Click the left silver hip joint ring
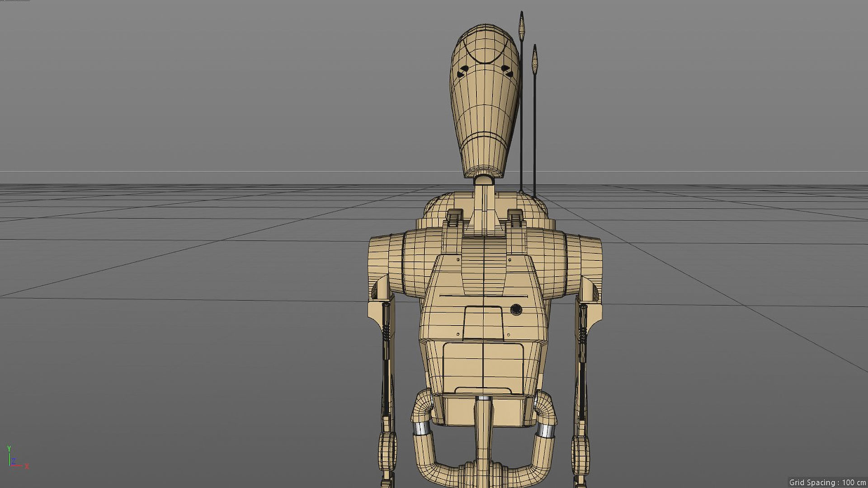The width and height of the screenshot is (868, 488). click(421, 428)
